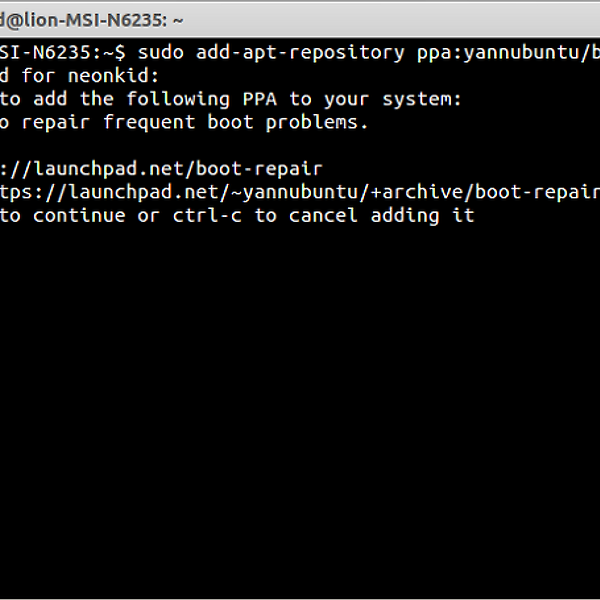
Task: Click the words following PPA
Action: 201,99
